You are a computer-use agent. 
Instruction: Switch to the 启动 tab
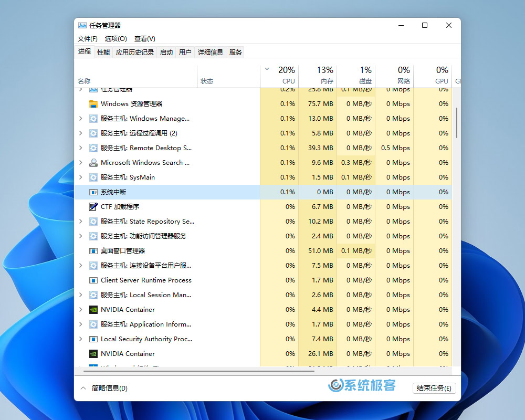(166, 52)
